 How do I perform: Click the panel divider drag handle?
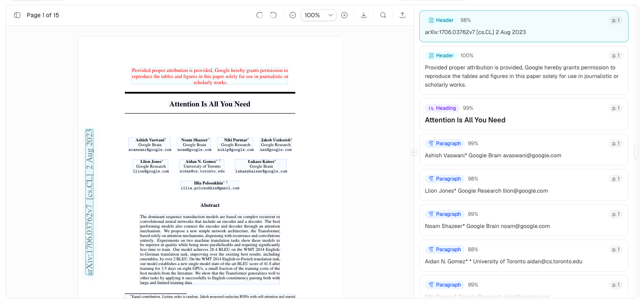(414, 152)
